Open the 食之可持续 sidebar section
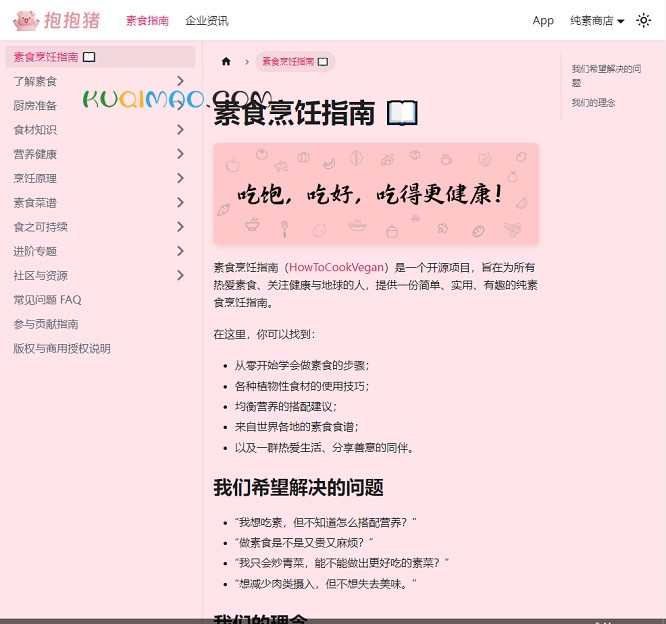The width and height of the screenshot is (666, 624). pyautogui.click(x=40, y=227)
